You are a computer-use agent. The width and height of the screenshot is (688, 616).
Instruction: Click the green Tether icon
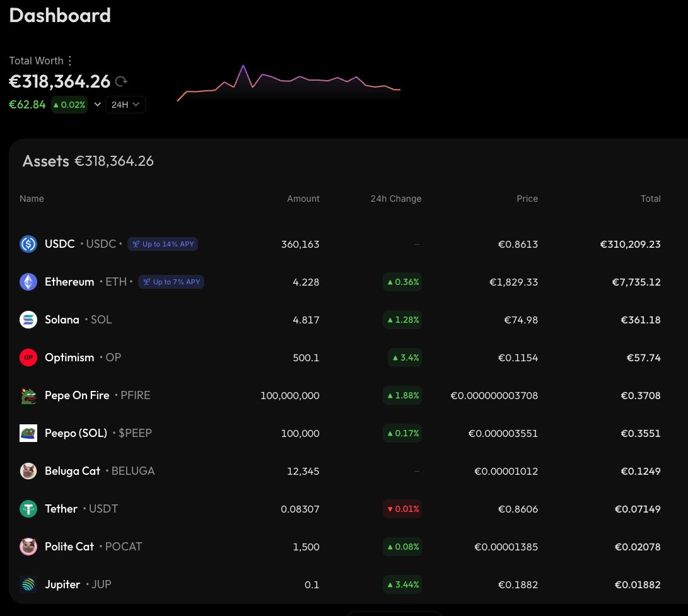click(x=28, y=509)
